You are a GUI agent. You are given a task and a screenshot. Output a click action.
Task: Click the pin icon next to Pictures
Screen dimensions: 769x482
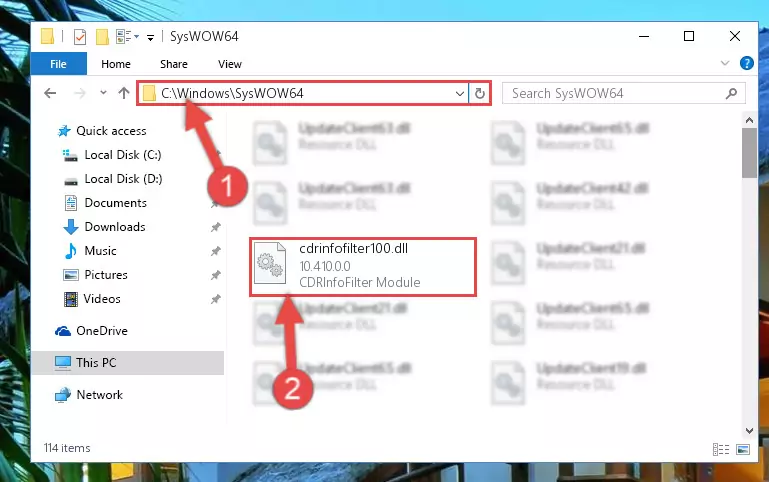(215, 275)
